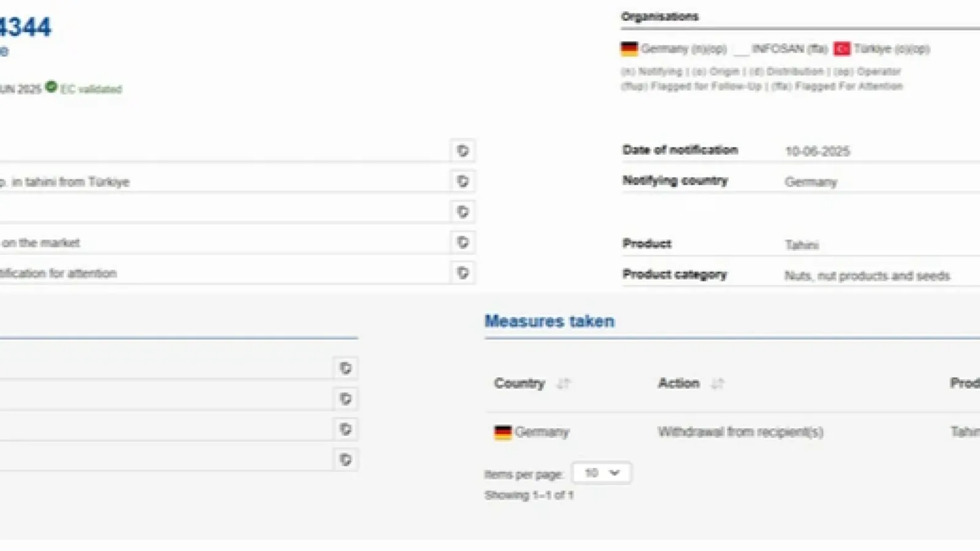The image size is (980, 551).
Task: Click third copy icon in lower-left panel
Action: coord(345,429)
